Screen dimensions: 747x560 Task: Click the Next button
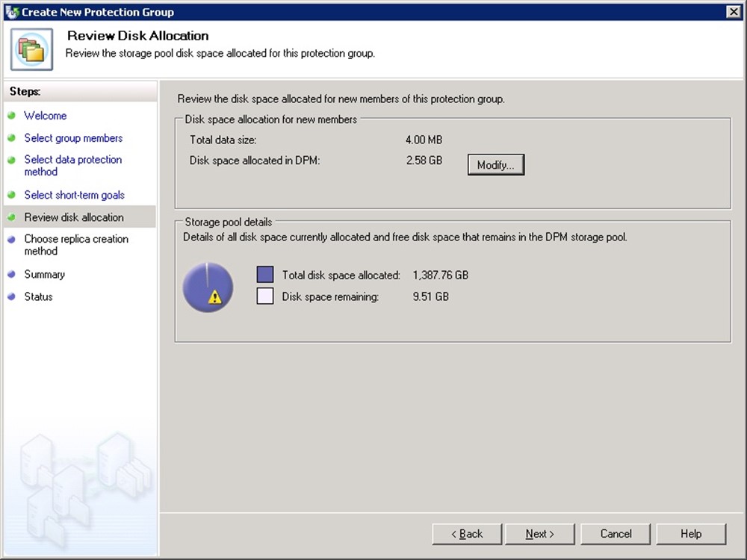[x=539, y=534]
